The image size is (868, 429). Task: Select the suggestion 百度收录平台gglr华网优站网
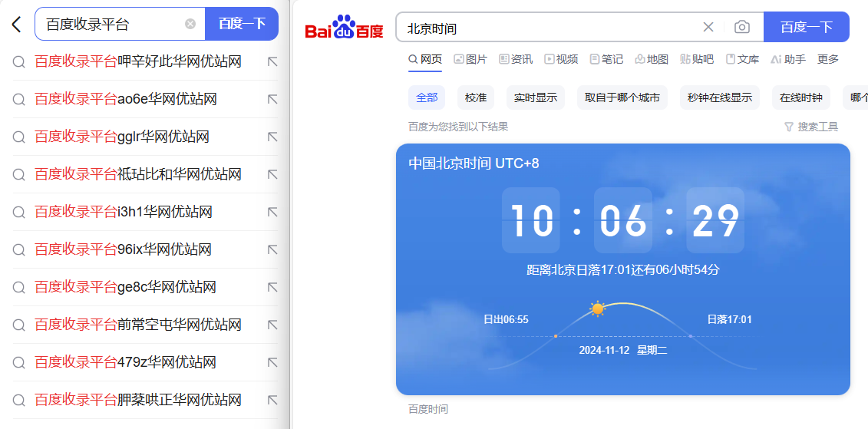pyautogui.click(x=122, y=137)
